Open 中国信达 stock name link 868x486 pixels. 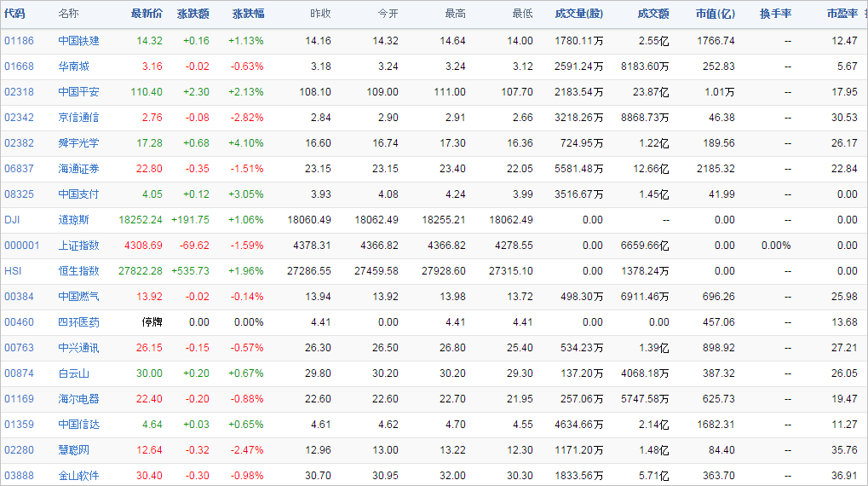78,425
